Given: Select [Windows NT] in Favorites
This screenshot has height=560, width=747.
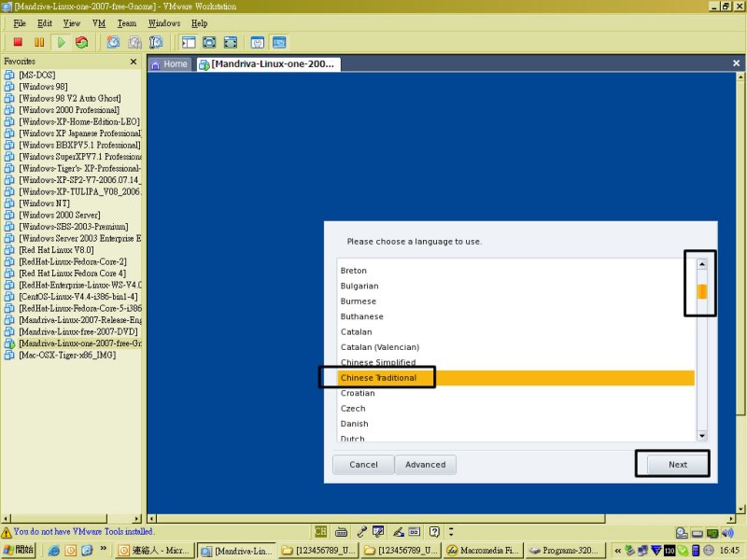Looking at the screenshot, I should pyautogui.click(x=44, y=203).
